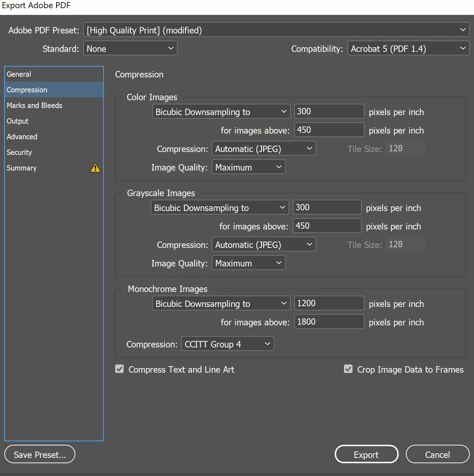Open Monochrome CCITT Group 4 compression dropdown

click(x=227, y=344)
